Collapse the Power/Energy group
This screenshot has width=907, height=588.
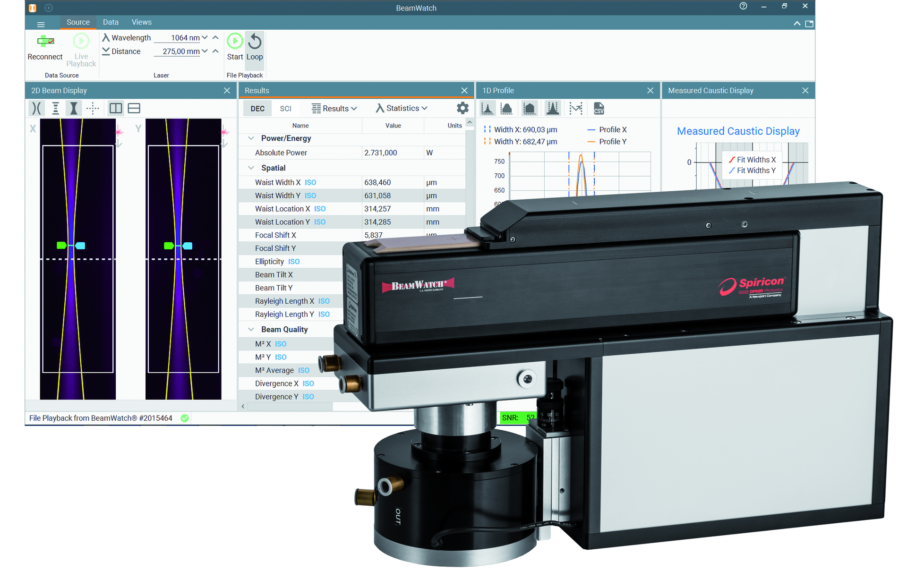pyautogui.click(x=251, y=138)
